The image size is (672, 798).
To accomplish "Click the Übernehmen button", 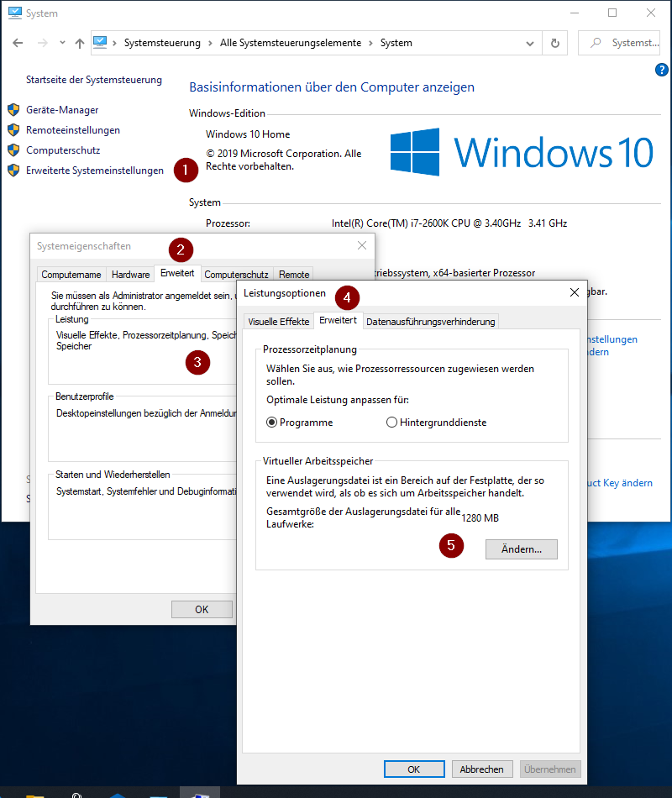I will tap(550, 769).
